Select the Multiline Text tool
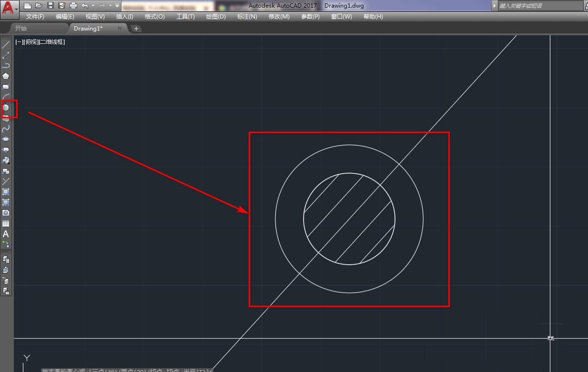The image size is (588, 372). click(6, 234)
